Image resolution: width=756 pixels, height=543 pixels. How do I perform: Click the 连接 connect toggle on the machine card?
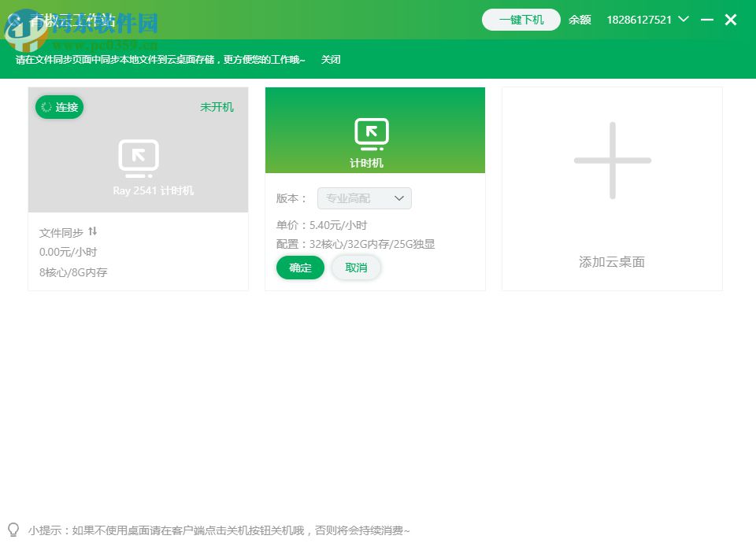pyautogui.click(x=59, y=107)
